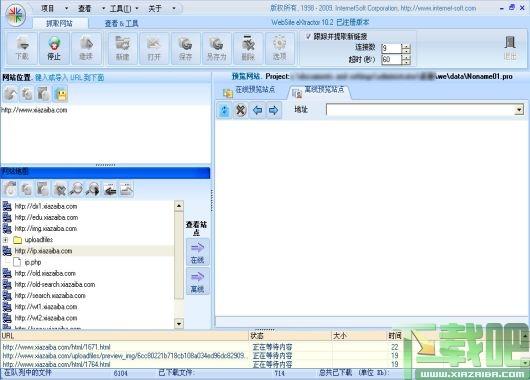Click the crossed-tools icon in sitemap toolbar
This screenshot has height=380, width=530.
click(59, 189)
